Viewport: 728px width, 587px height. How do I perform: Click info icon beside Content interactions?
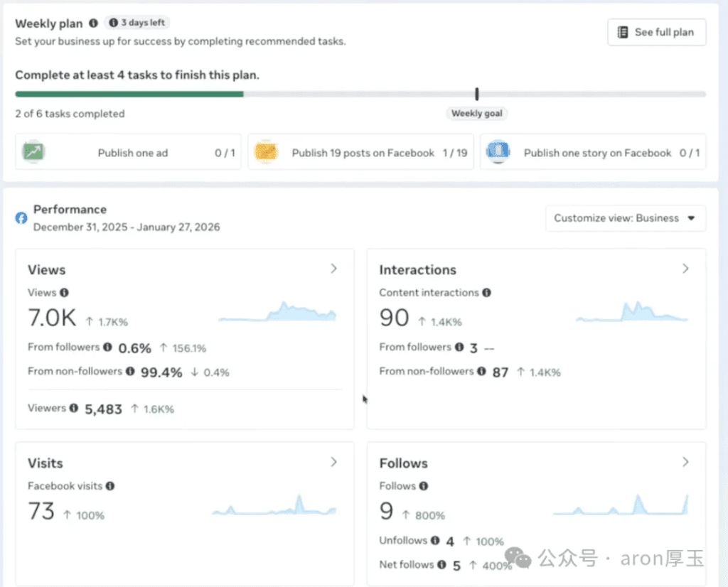(x=487, y=292)
